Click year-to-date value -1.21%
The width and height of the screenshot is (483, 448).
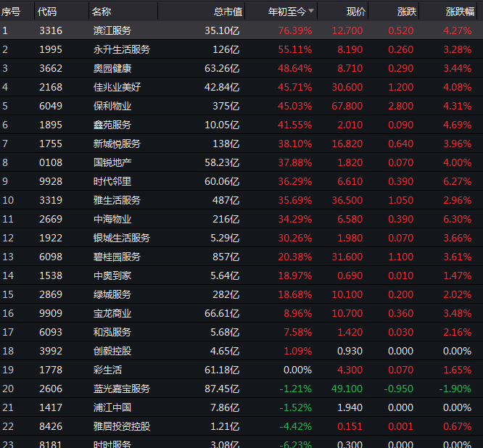(x=296, y=389)
